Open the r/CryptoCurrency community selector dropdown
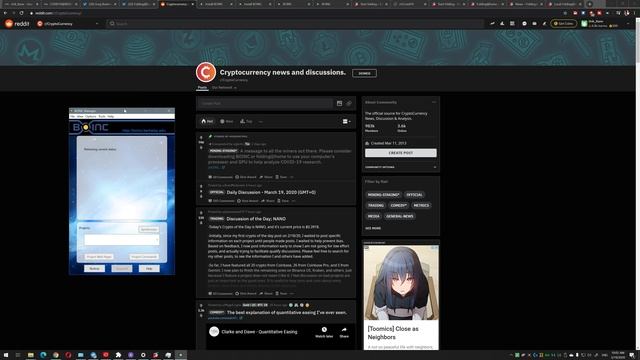 68,24
